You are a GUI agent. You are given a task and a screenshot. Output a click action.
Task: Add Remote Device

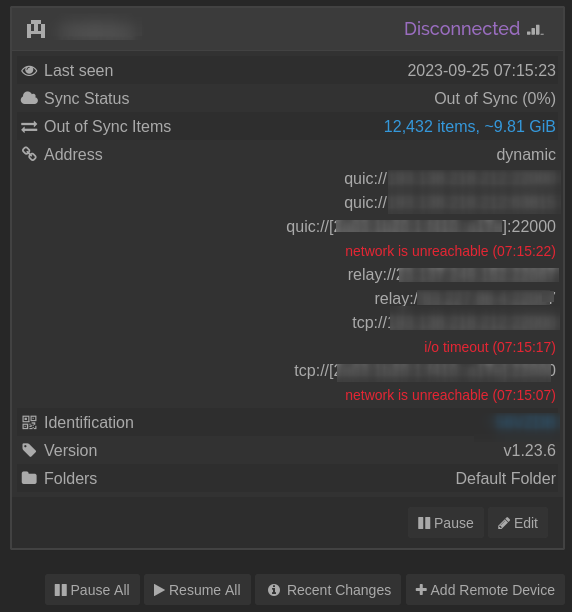pos(485,590)
